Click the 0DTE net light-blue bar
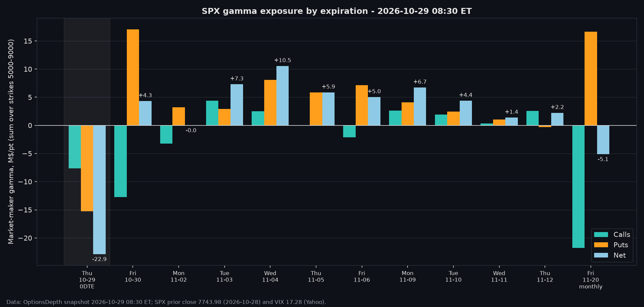The width and height of the screenshot is (644, 307). [99, 190]
